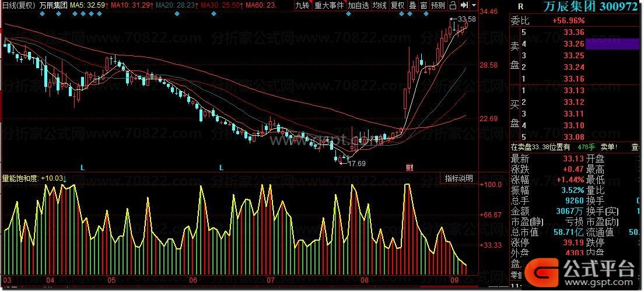Select buy level 3 price 33.11
Image resolution: width=644 pixels, height=292 pixels.
tap(574, 114)
